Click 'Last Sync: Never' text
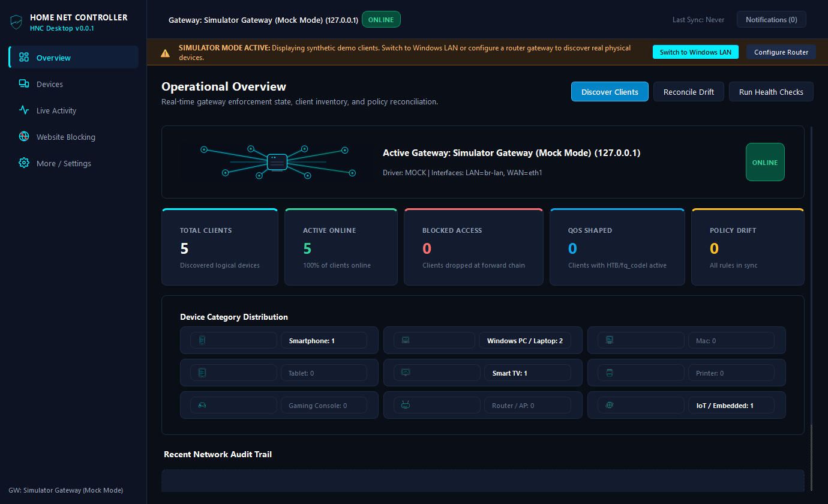 [698, 20]
